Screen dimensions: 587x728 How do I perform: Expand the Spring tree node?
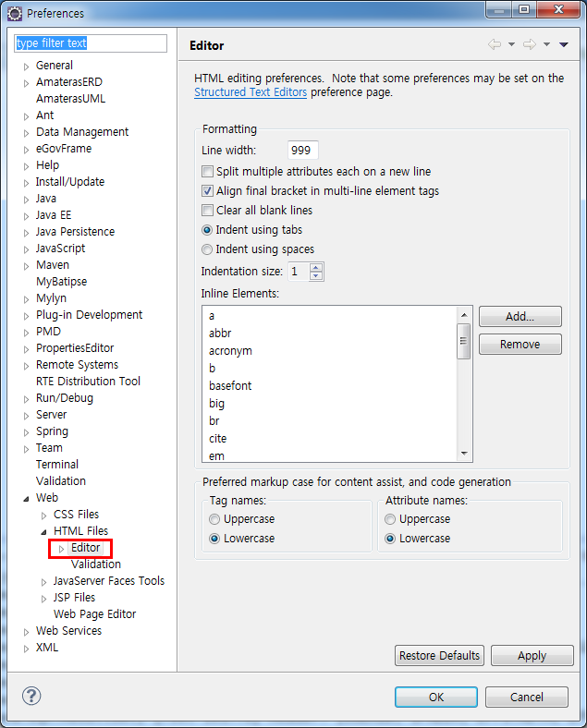[x=27, y=432]
